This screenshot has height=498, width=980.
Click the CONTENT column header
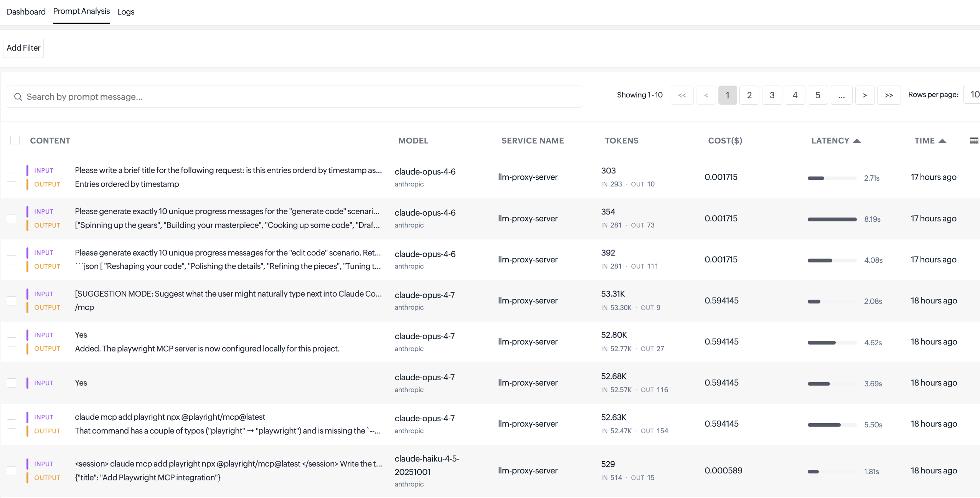(x=50, y=141)
